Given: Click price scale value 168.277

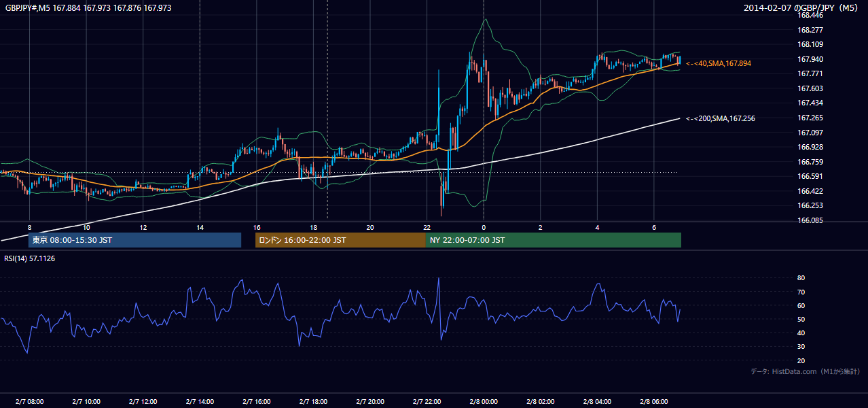Looking at the screenshot, I should (x=810, y=30).
